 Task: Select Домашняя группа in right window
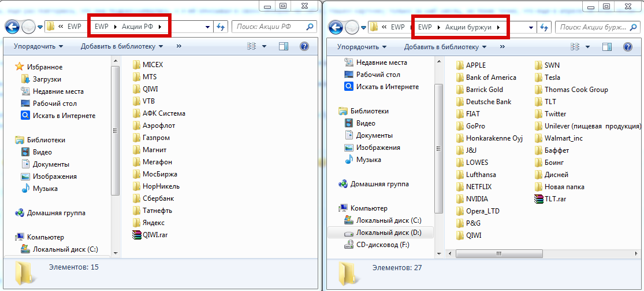[x=374, y=184]
